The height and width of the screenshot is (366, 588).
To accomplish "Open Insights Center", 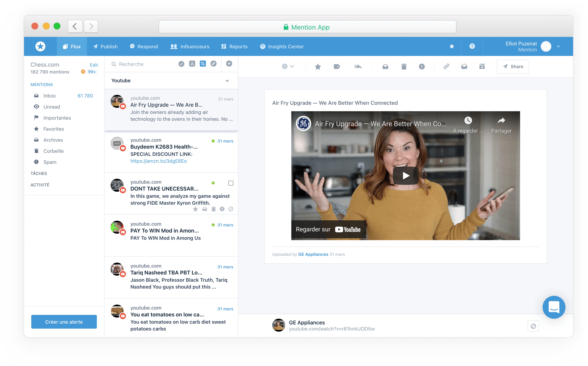I will 282,46.
